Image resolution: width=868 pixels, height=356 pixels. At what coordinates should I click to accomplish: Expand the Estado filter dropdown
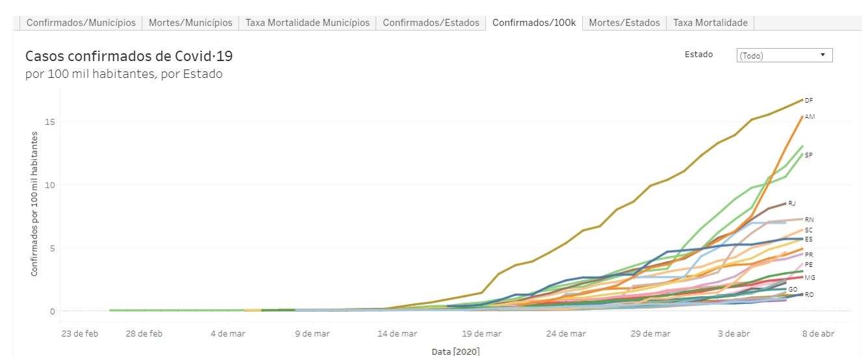point(785,55)
